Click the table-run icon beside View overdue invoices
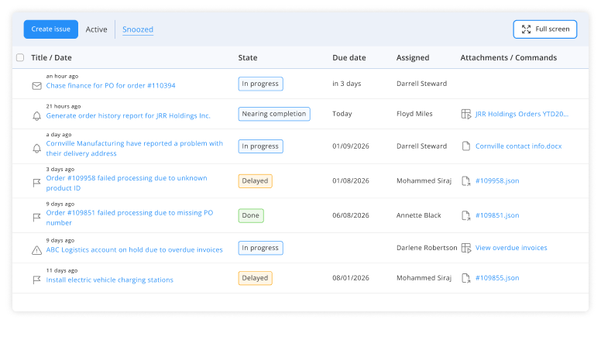601x364 pixels. pyautogui.click(x=466, y=248)
